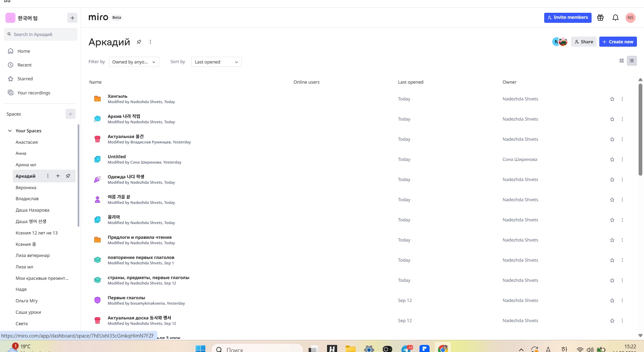The image size is (644, 352).
Task: Click the Create new button
Action: [618, 42]
